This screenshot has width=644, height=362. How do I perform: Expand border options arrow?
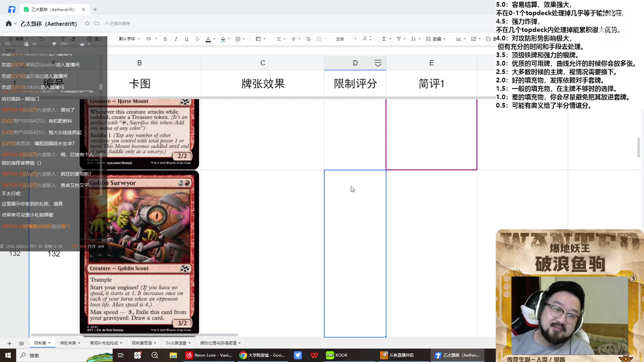244,39
